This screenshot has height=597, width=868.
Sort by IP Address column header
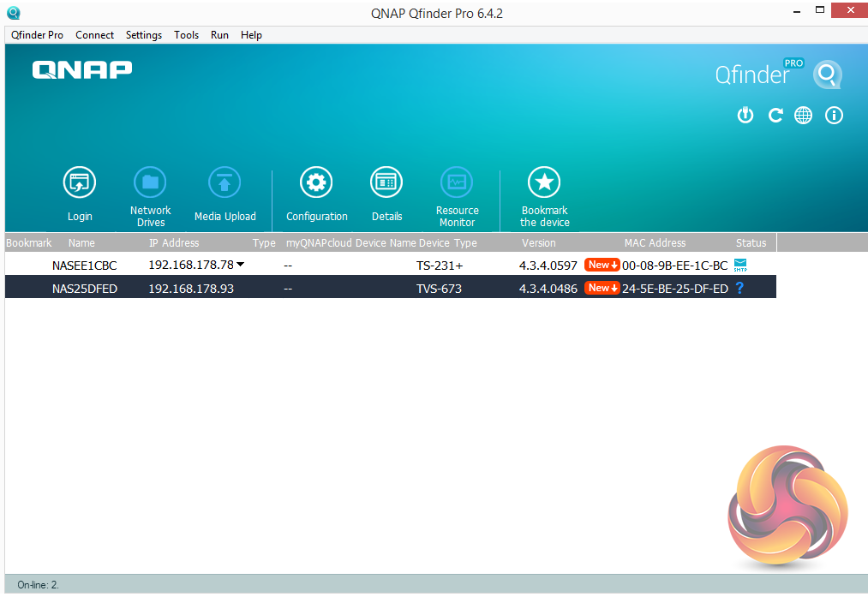pos(174,243)
